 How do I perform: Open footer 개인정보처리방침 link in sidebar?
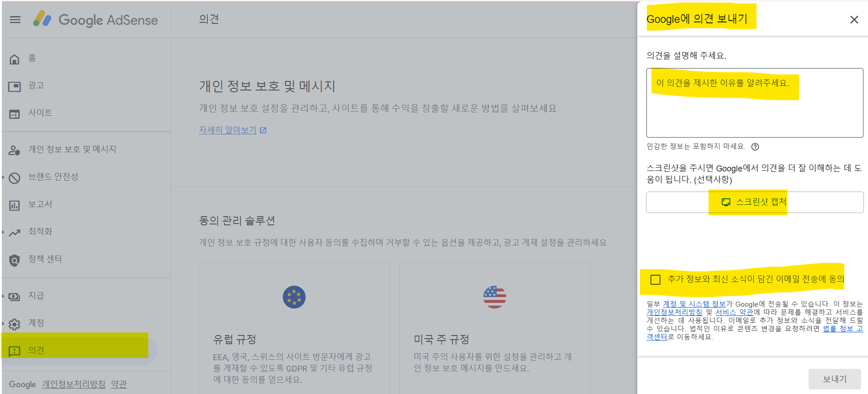(74, 384)
